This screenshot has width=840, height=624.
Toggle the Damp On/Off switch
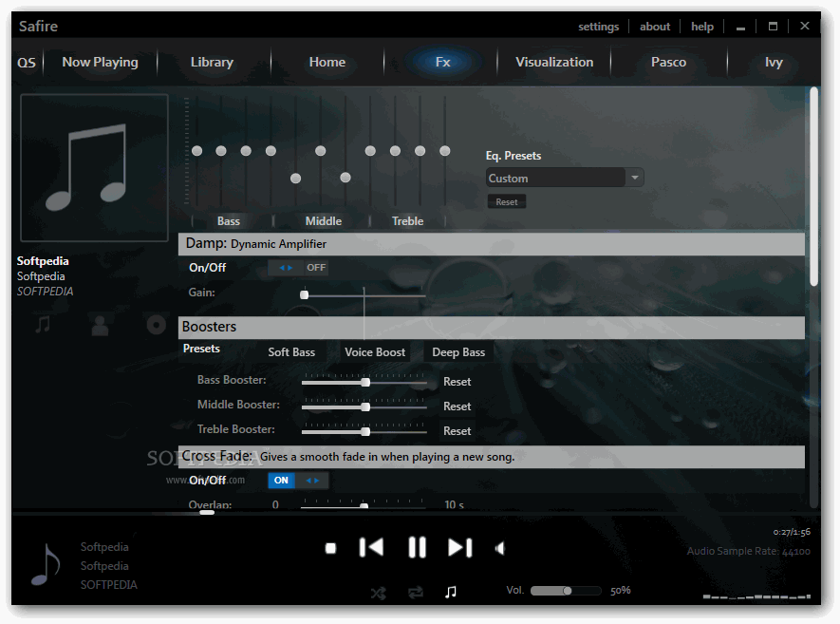click(298, 268)
